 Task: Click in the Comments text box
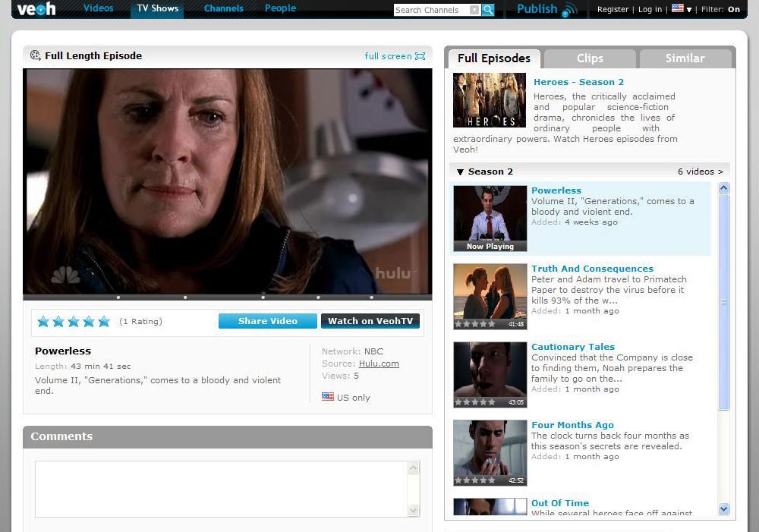point(221,489)
